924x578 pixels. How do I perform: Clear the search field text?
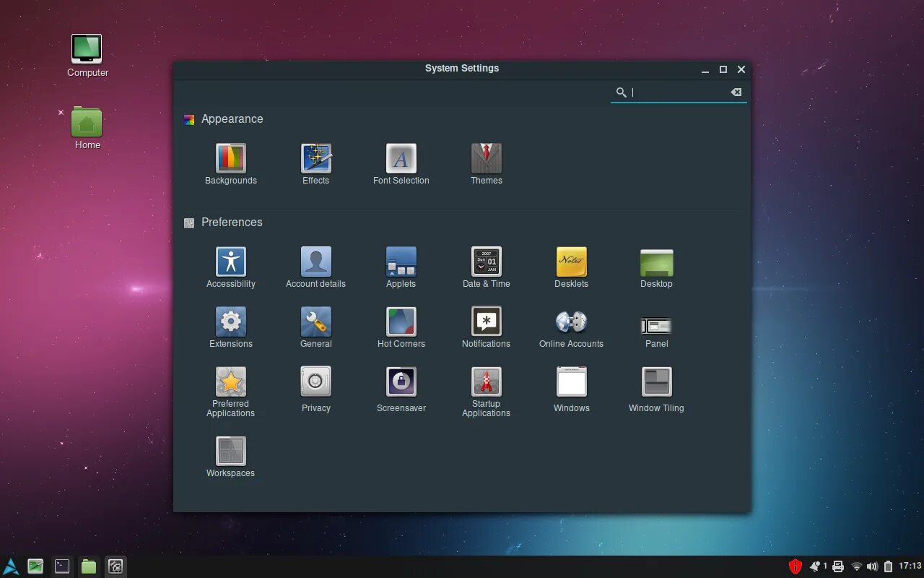pyautogui.click(x=736, y=92)
